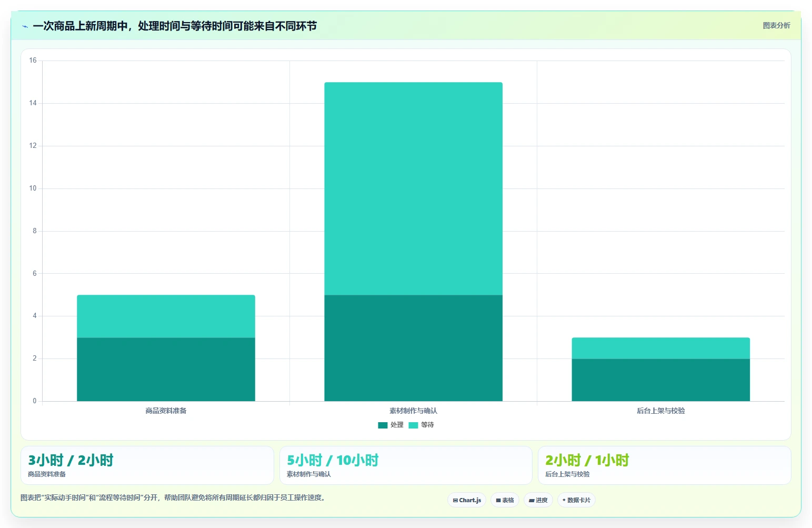Image resolution: width=812 pixels, height=528 pixels.
Task: Click the light 等待 bar for 素材制作与确认
Action: coord(413,188)
